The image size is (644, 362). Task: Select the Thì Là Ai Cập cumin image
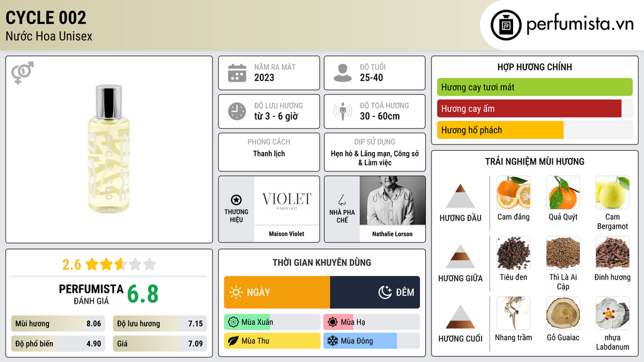563,253
